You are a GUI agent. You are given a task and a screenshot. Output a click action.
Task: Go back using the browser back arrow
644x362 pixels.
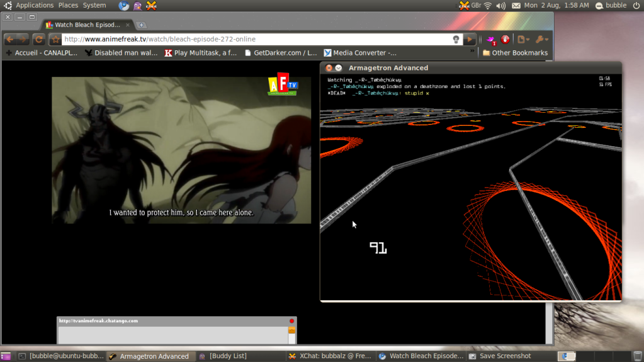[x=10, y=40]
